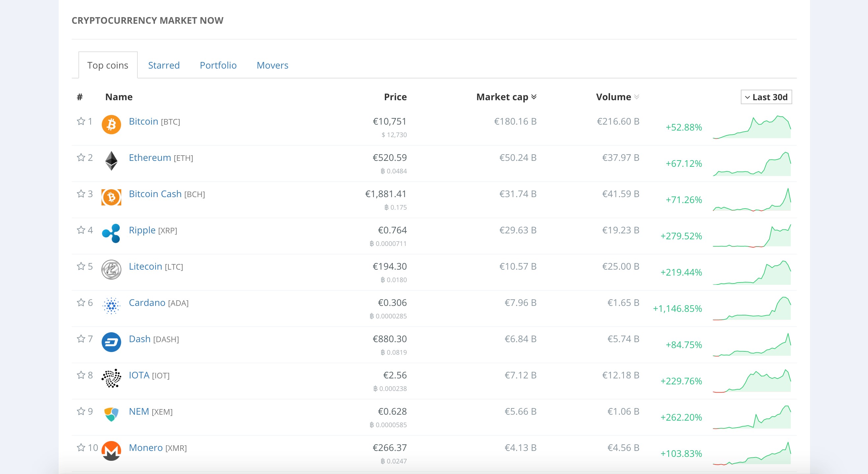Click the Ethereum 30-day sparkline chart
The width and height of the screenshot is (868, 474).
pyautogui.click(x=752, y=164)
